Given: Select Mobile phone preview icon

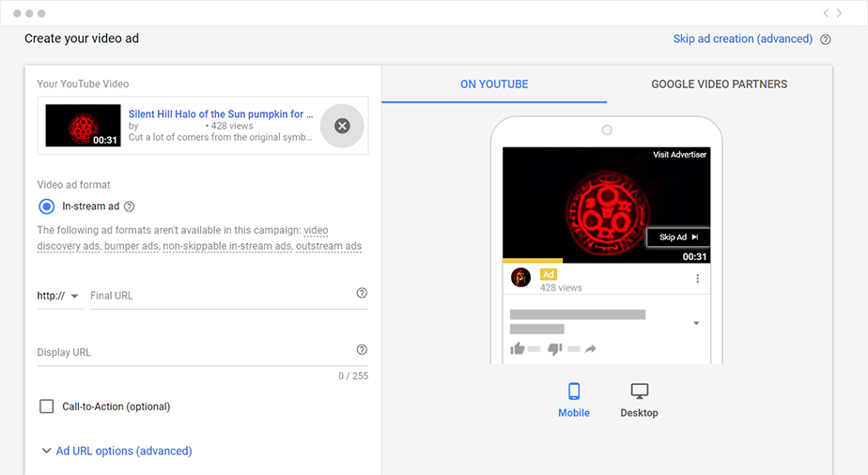Looking at the screenshot, I should [574, 391].
